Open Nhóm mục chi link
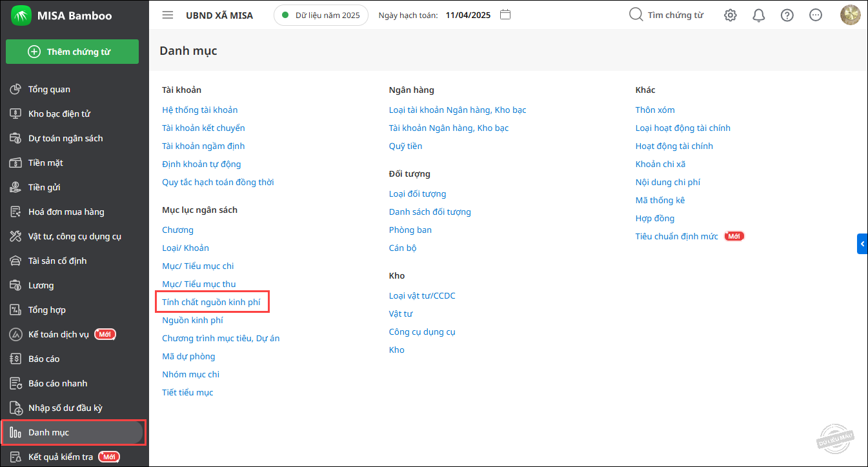The height and width of the screenshot is (467, 868). [191, 374]
